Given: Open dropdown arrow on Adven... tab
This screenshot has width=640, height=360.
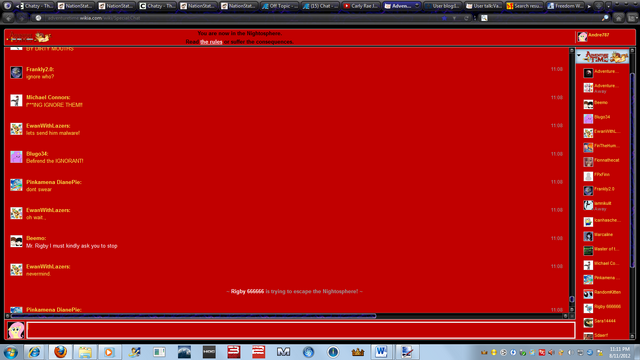Looking at the screenshot, I should [x=417, y=6].
